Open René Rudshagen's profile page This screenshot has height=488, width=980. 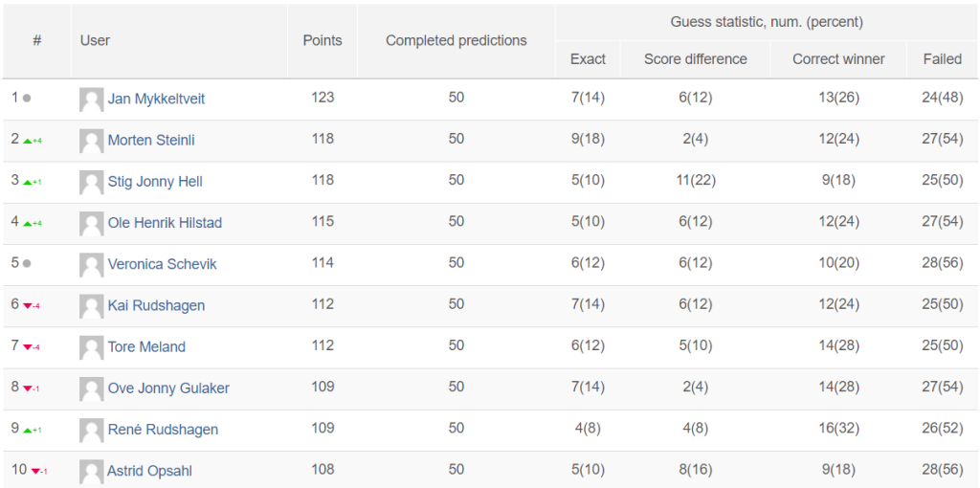click(163, 430)
